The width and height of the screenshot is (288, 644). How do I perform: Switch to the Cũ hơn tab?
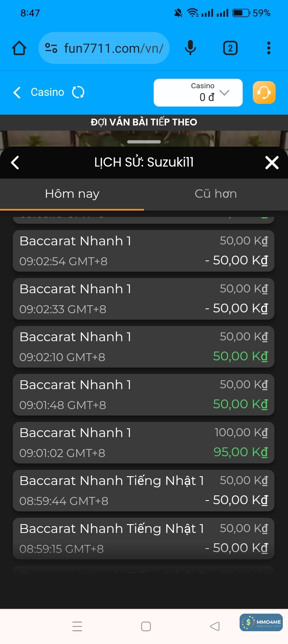tap(216, 194)
